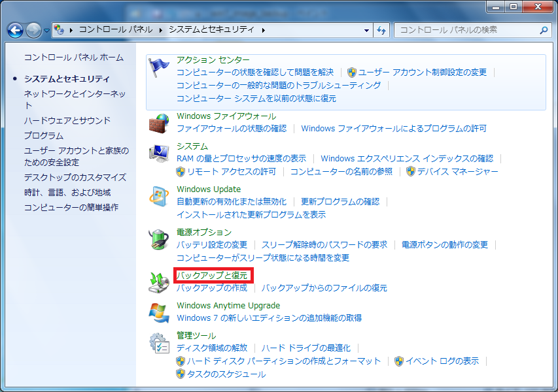The width and height of the screenshot is (558, 392).
Task: Expand arrow after システムとセキュリティ breadcrumb
Action: click(264, 30)
